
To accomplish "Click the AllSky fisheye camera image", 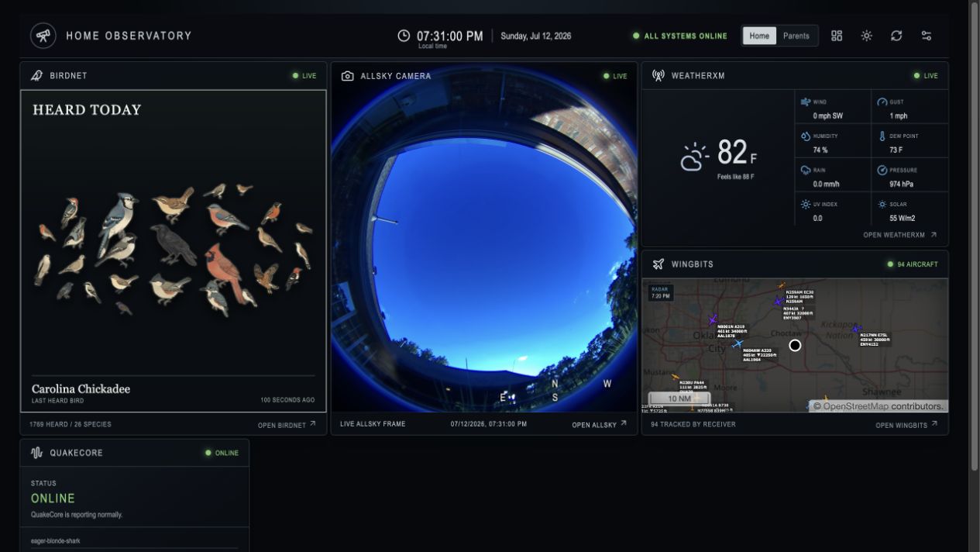I will point(483,251).
